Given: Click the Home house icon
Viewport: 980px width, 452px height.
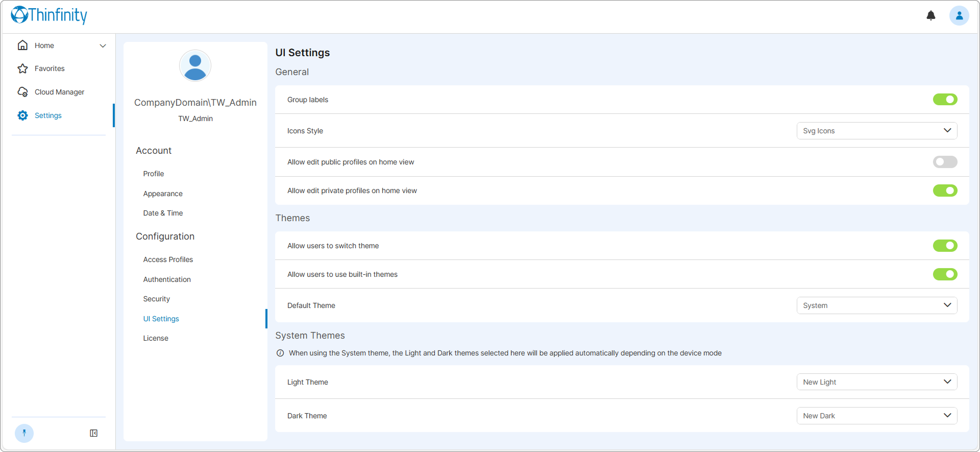Looking at the screenshot, I should pos(22,45).
